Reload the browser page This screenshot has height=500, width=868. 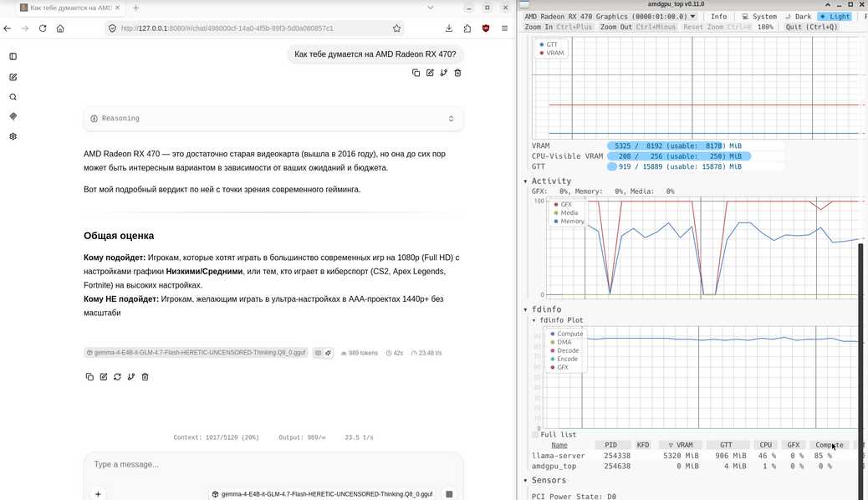[x=43, y=28]
